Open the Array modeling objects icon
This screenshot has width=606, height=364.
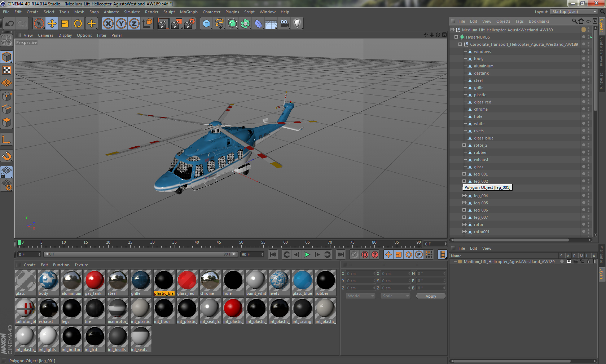coord(245,24)
